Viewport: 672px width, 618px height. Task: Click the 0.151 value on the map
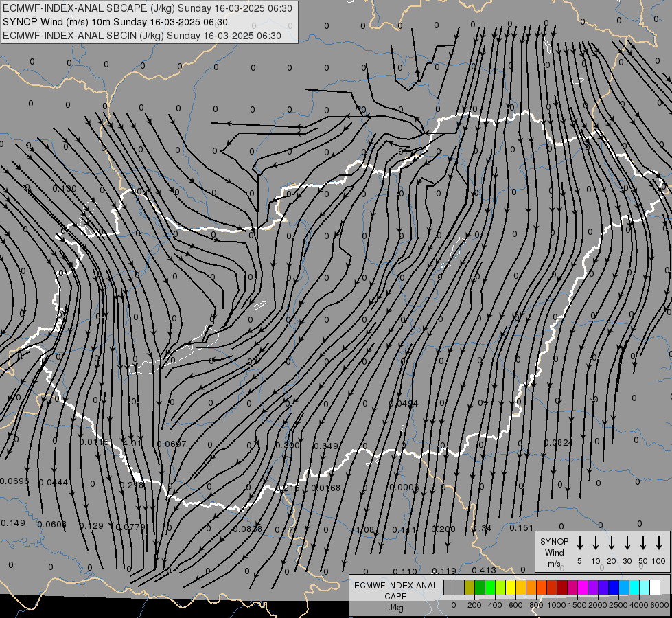pos(521,528)
